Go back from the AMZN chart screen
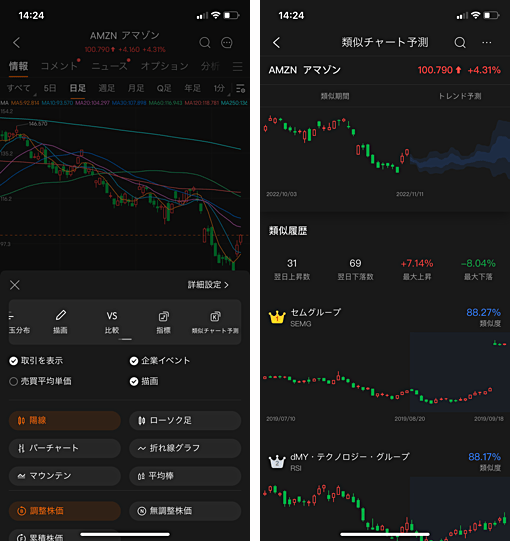 [16, 43]
